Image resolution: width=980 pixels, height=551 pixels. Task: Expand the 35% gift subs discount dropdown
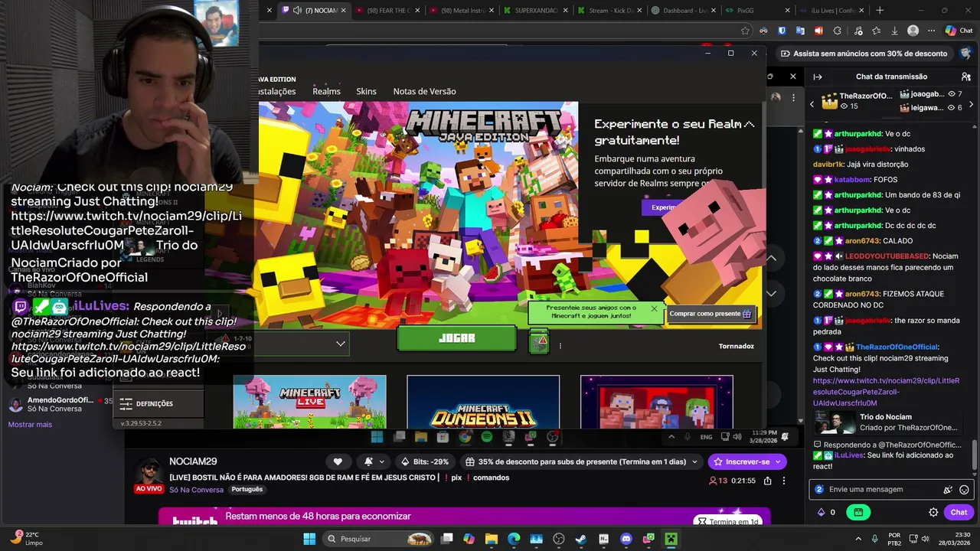click(x=582, y=461)
